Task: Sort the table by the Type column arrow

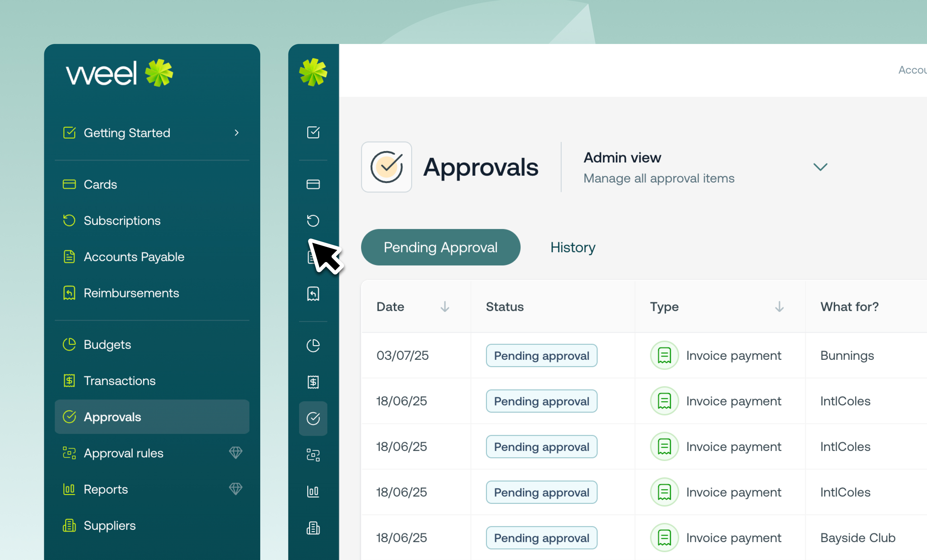Action: coord(779,307)
